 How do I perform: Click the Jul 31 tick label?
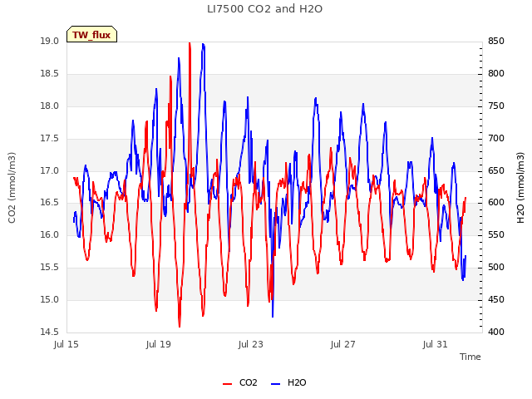[x=436, y=345]
